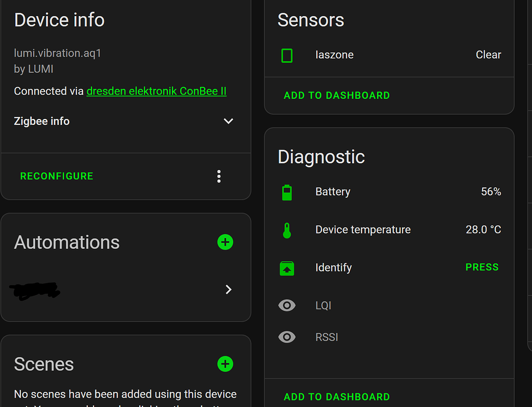Collapse the Zigbee info dropdown arrow
This screenshot has height=407, width=532.
pyautogui.click(x=228, y=121)
